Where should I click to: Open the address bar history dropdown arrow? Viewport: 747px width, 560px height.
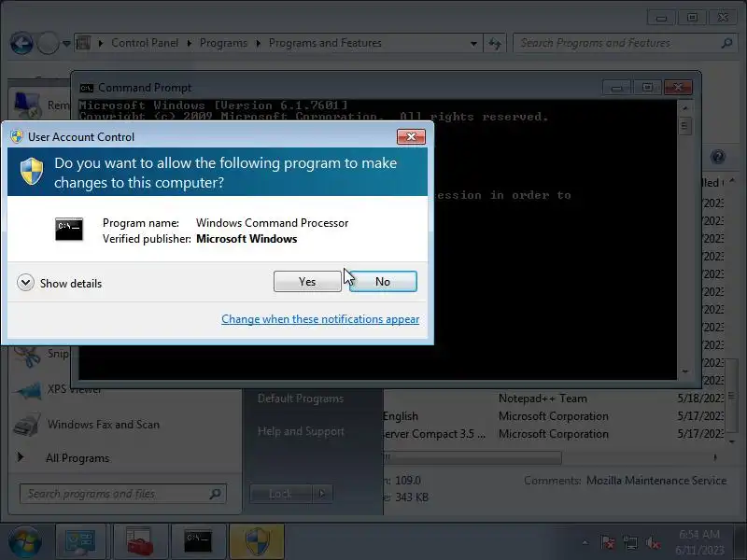coord(473,43)
